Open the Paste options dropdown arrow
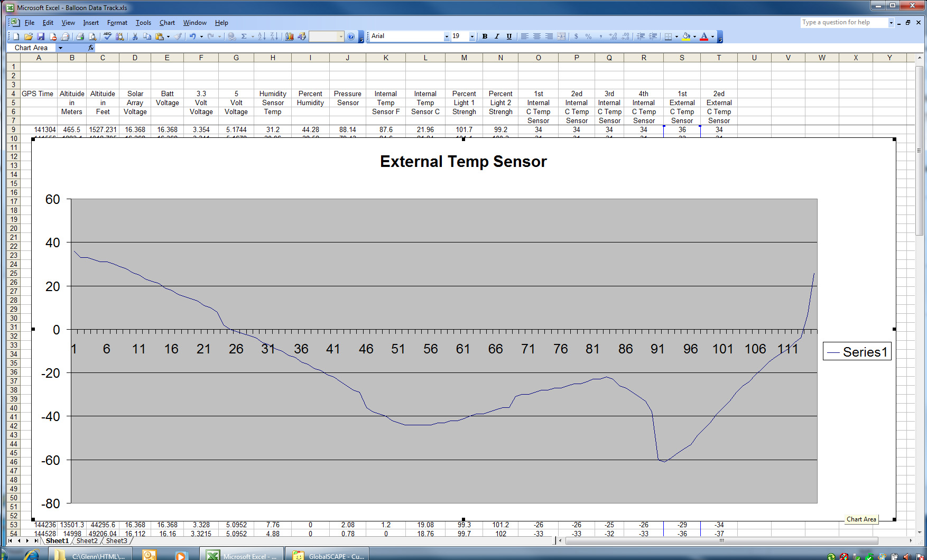Image resolution: width=927 pixels, height=560 pixels. pyautogui.click(x=168, y=36)
